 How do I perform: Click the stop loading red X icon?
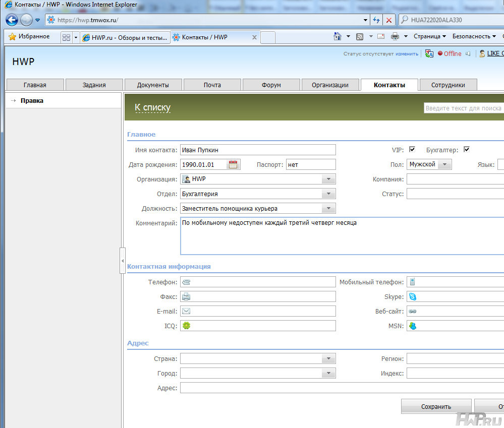point(388,20)
